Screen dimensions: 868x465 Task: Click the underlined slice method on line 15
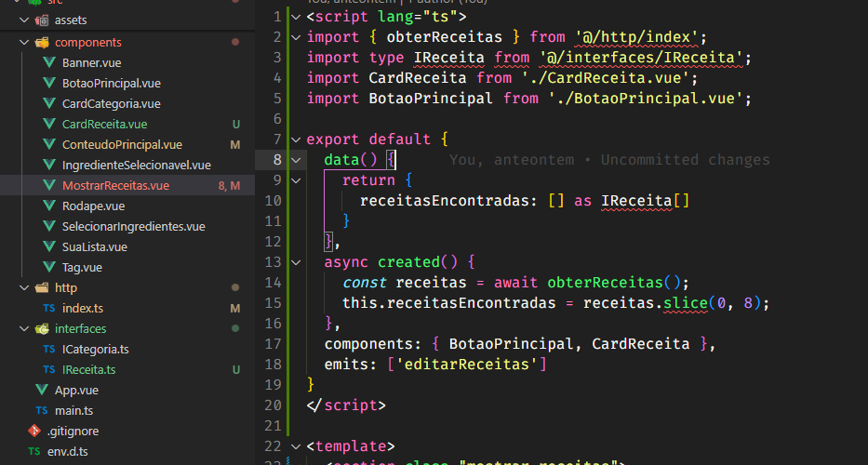pyautogui.click(x=686, y=303)
